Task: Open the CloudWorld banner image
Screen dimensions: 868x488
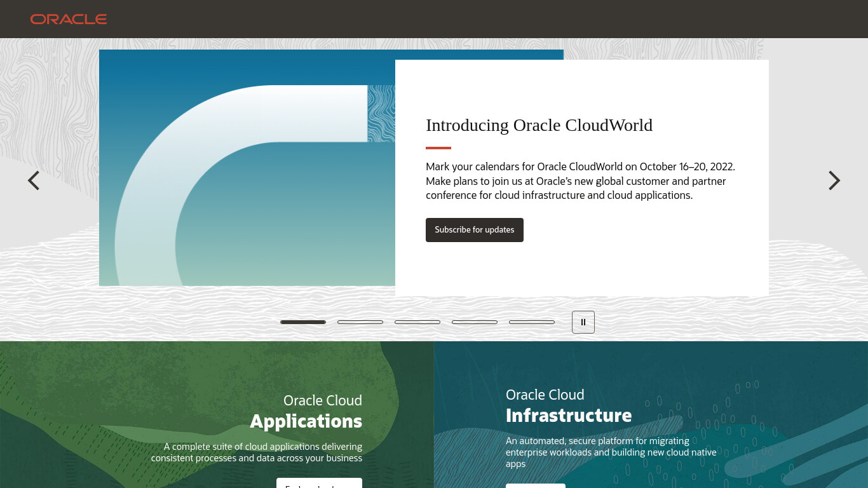Action: coord(247,168)
